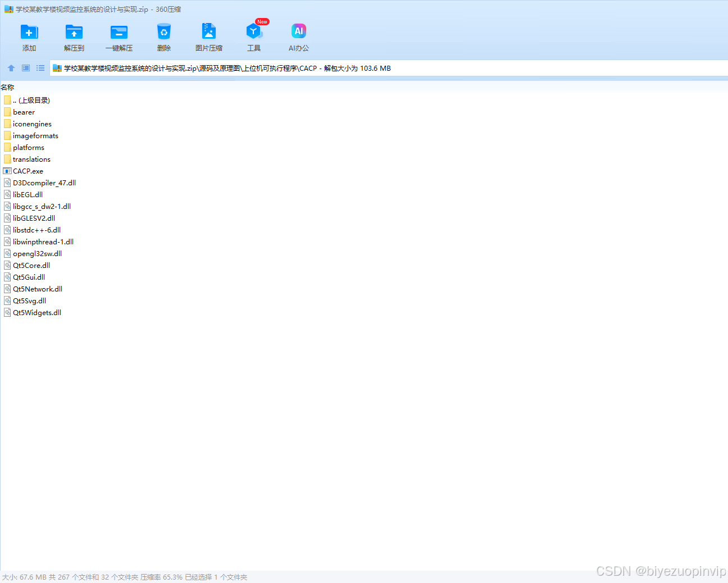Image resolution: width=728 pixels, height=583 pixels.
Task: Open the 图片压缩 image compression tool
Action: coord(209,31)
